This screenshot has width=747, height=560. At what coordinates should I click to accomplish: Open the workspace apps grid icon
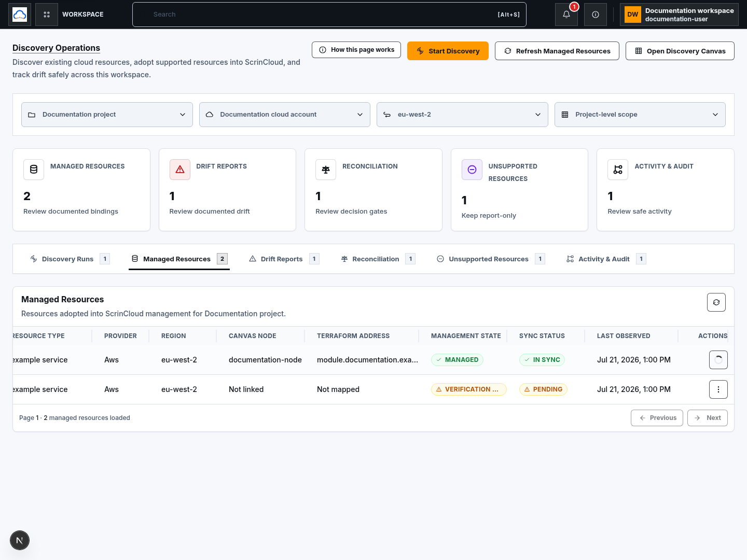47,15
